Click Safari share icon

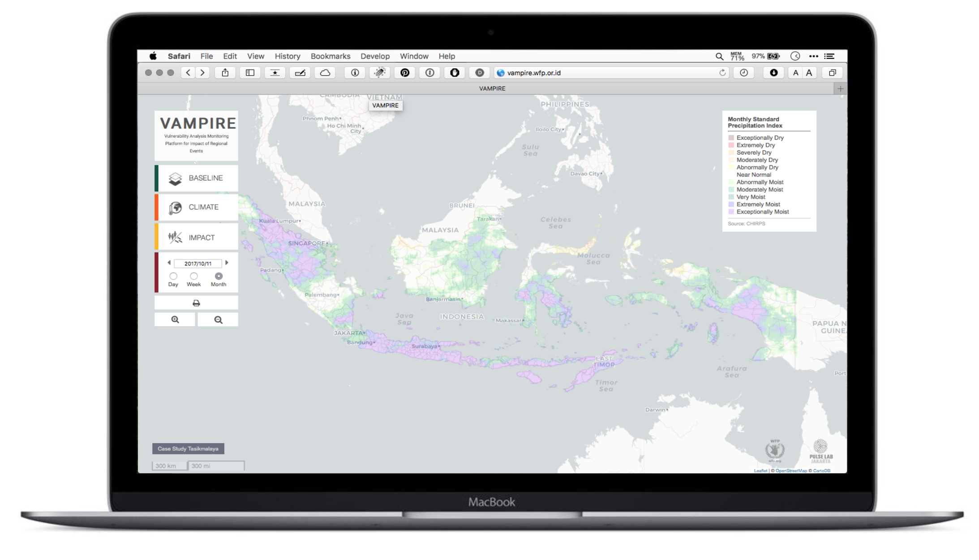coord(225,73)
